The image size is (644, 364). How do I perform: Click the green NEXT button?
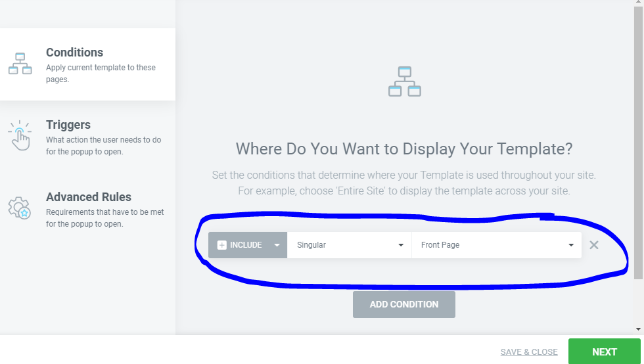[604, 352]
